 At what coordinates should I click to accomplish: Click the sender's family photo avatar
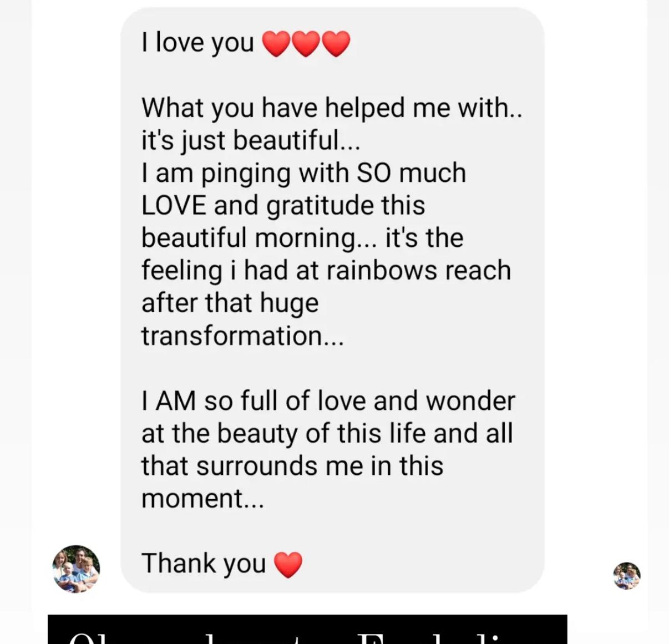pyautogui.click(x=76, y=569)
